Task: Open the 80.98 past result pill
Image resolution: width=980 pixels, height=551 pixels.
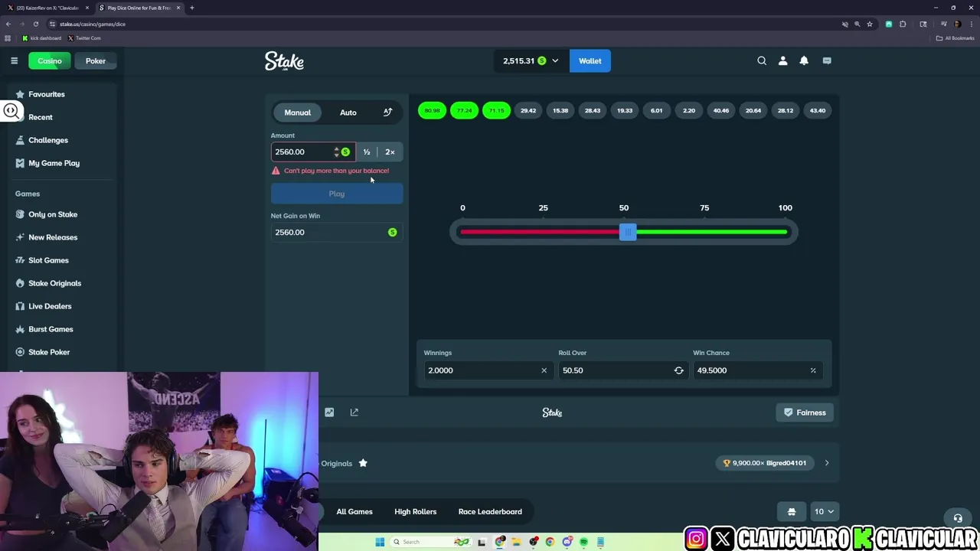Action: (432, 110)
